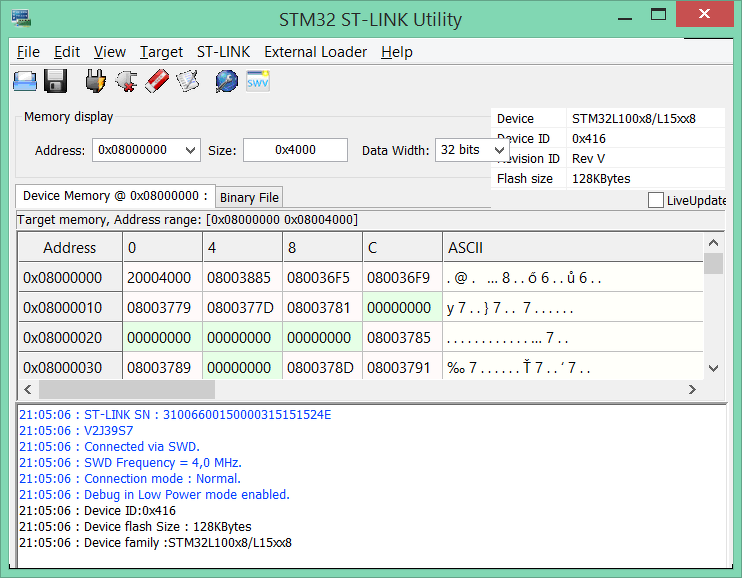Open the External Loader menu

316,52
